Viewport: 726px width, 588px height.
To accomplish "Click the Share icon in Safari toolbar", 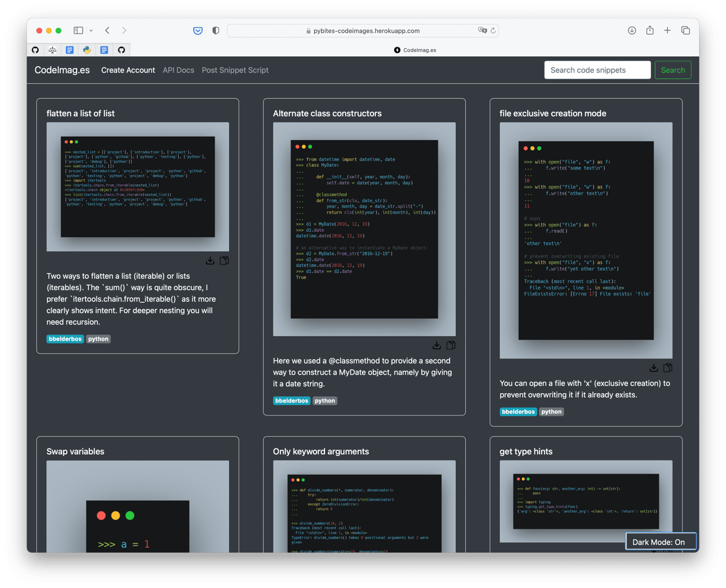I will 649,31.
